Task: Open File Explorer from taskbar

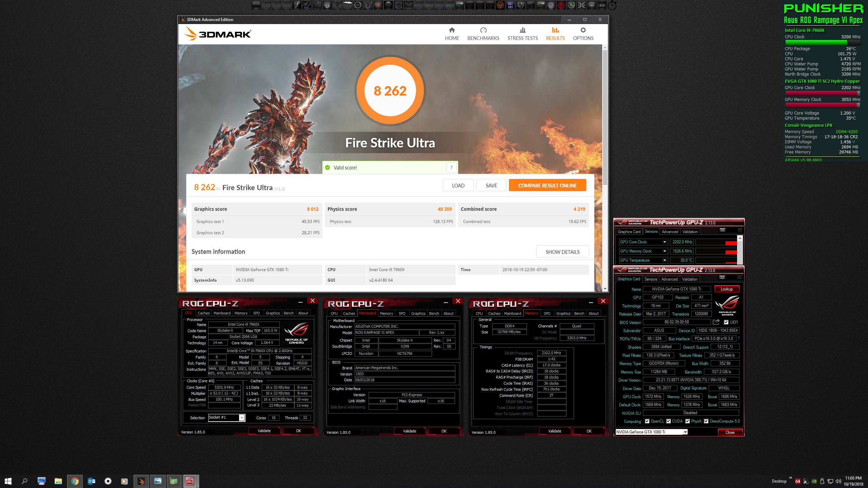Action: point(58,481)
